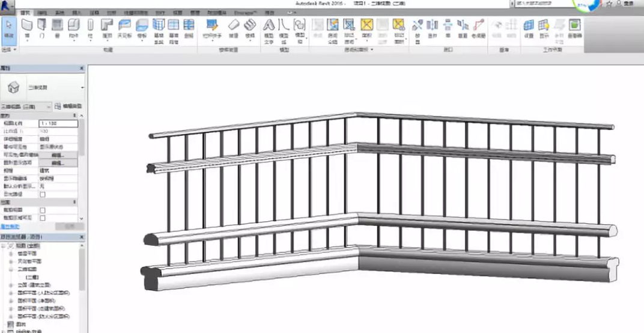
Task: Switch to the Architecture ribbon tab
Action: point(25,13)
